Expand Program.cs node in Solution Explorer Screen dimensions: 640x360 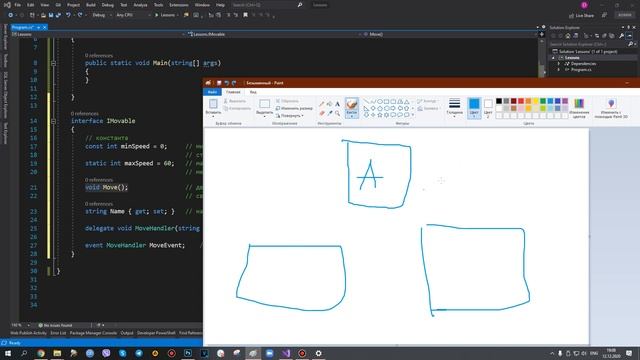tap(559, 70)
